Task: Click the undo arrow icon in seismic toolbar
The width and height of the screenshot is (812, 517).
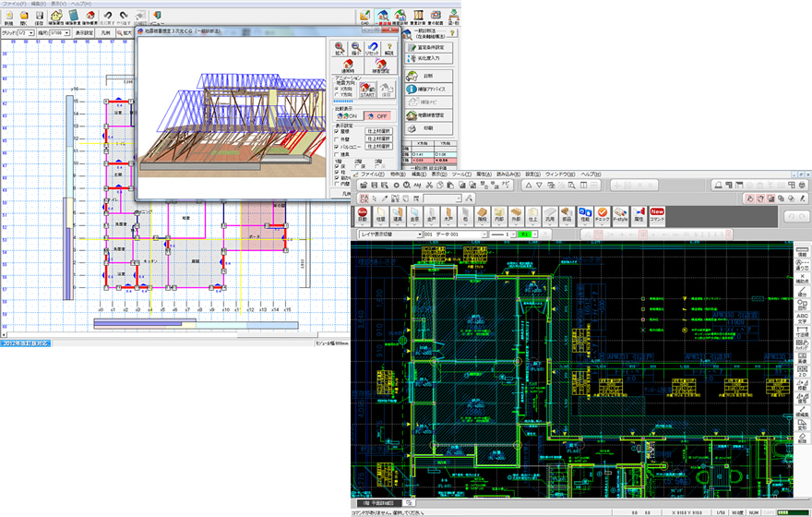Action: (107, 18)
